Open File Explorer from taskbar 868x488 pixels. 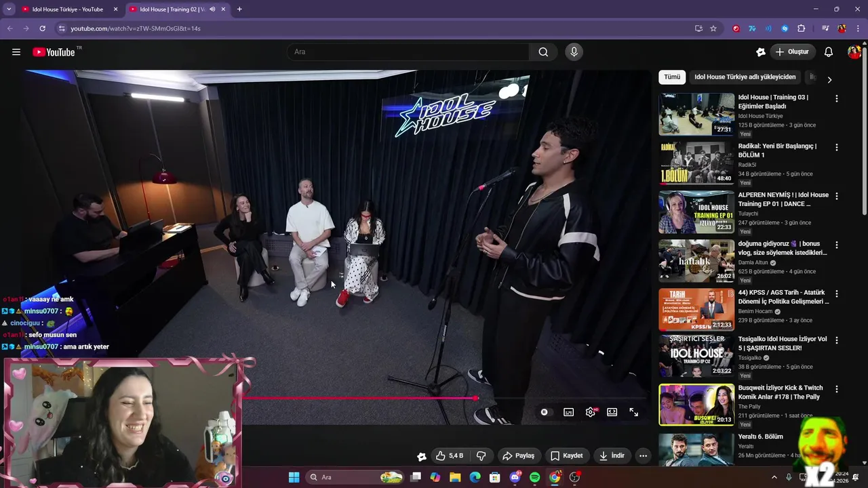point(455,477)
